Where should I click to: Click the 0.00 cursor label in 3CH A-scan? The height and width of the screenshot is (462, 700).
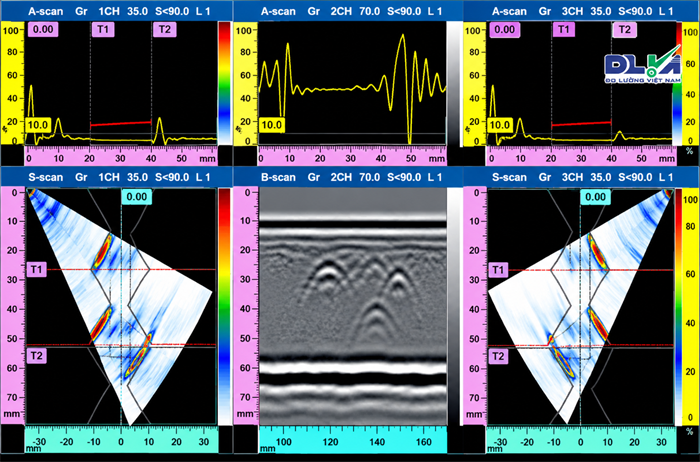504,30
